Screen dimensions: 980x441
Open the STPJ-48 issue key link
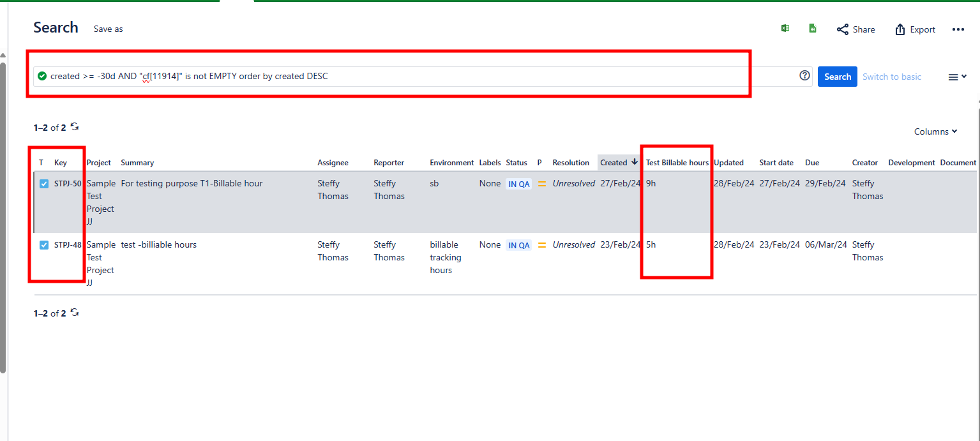(x=68, y=245)
